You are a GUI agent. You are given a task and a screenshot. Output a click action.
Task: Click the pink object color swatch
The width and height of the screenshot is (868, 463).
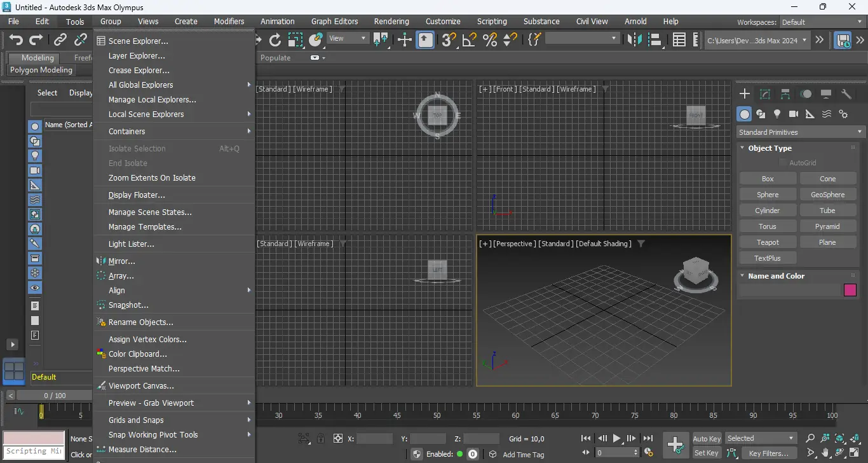pyautogui.click(x=850, y=290)
